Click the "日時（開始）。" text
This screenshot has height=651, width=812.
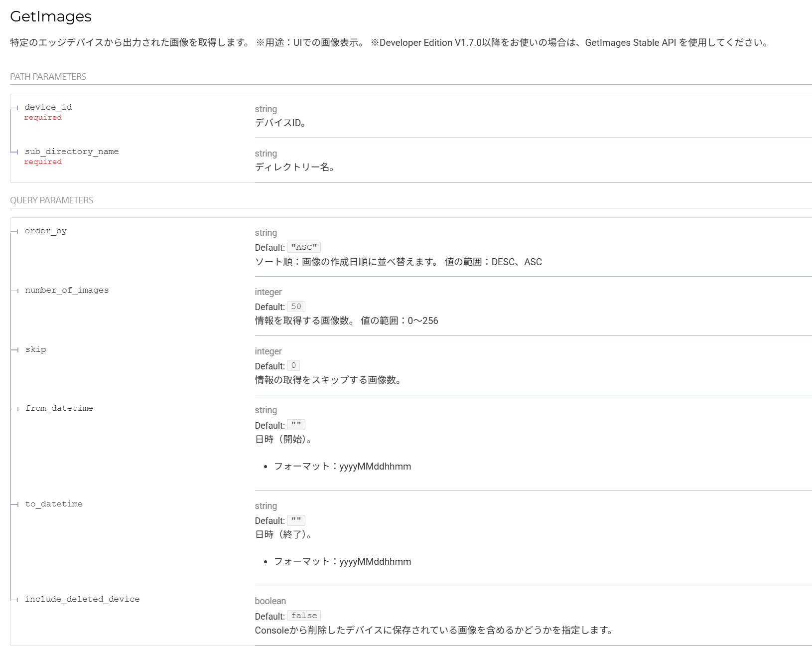coord(283,439)
